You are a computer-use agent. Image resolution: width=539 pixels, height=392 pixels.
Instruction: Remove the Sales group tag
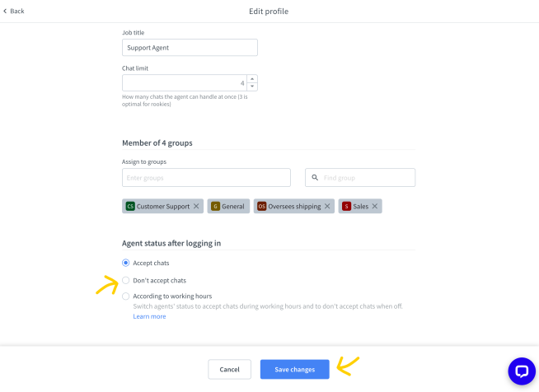(x=375, y=206)
